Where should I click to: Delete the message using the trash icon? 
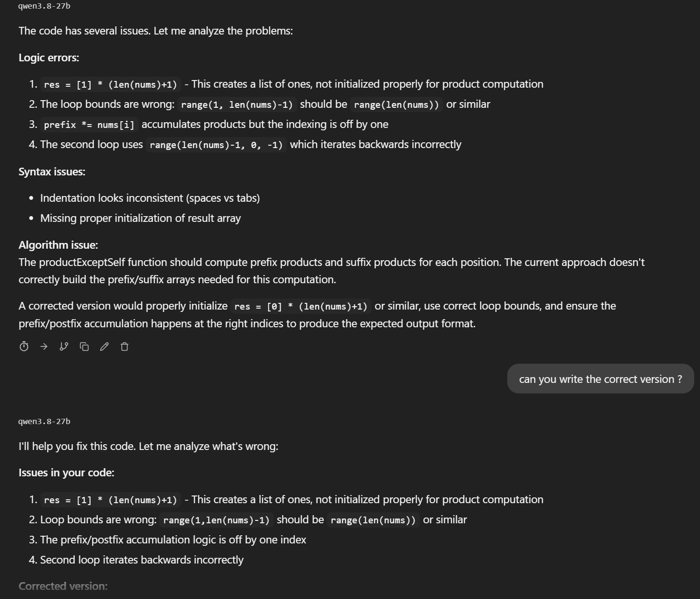click(125, 346)
